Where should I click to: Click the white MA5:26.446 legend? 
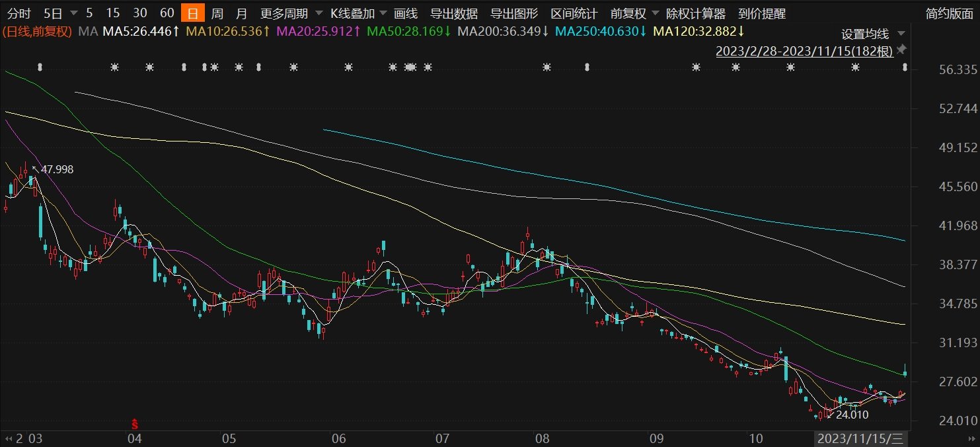[139, 31]
